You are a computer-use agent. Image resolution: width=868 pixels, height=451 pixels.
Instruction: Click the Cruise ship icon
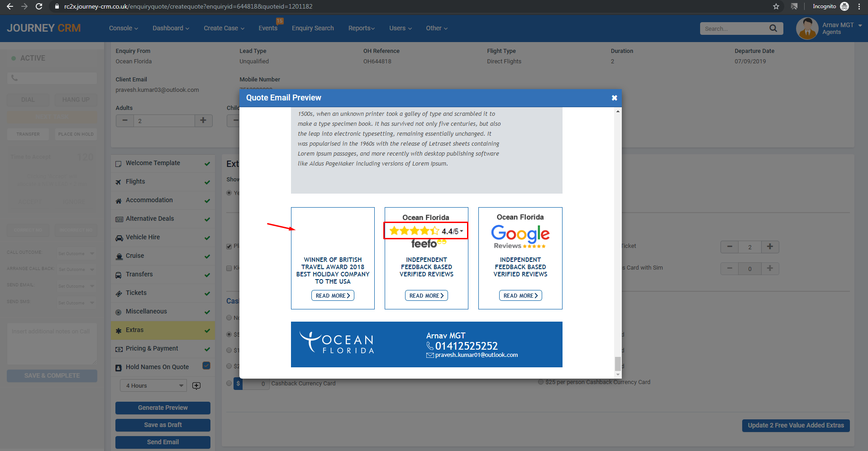[x=119, y=256]
